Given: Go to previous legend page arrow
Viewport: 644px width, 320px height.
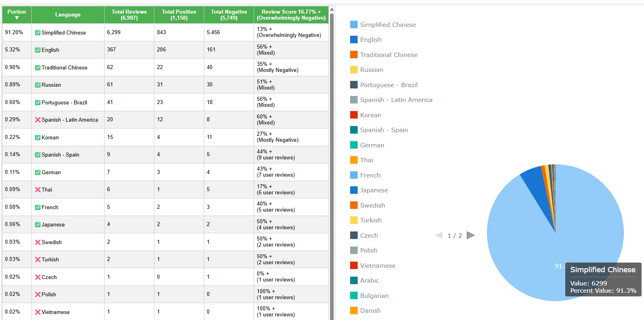Looking at the screenshot, I should click(x=439, y=235).
